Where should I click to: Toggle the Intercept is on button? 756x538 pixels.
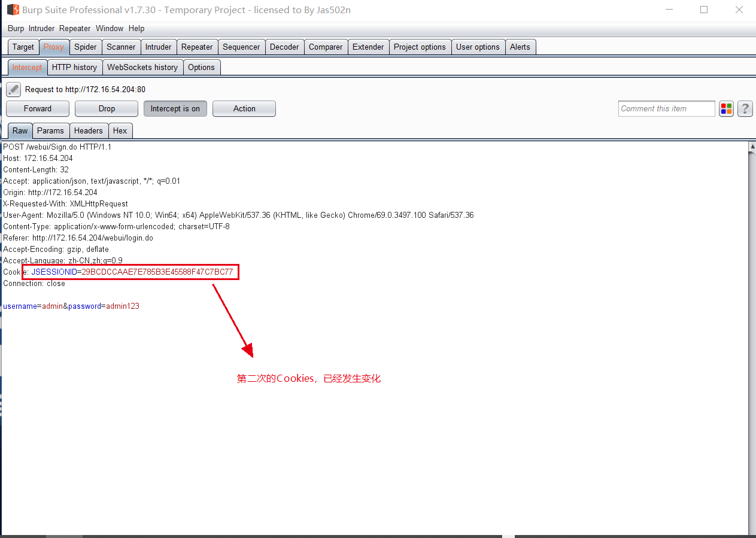[x=175, y=108]
